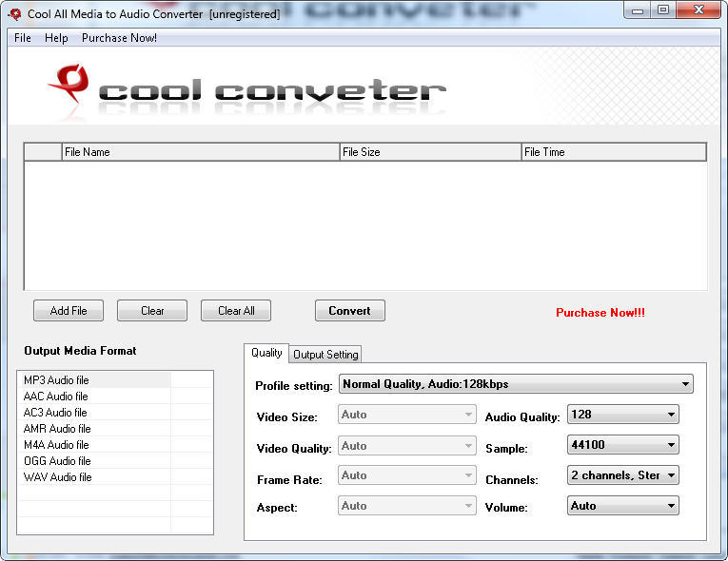Select OGG Audio file format

click(x=94, y=461)
